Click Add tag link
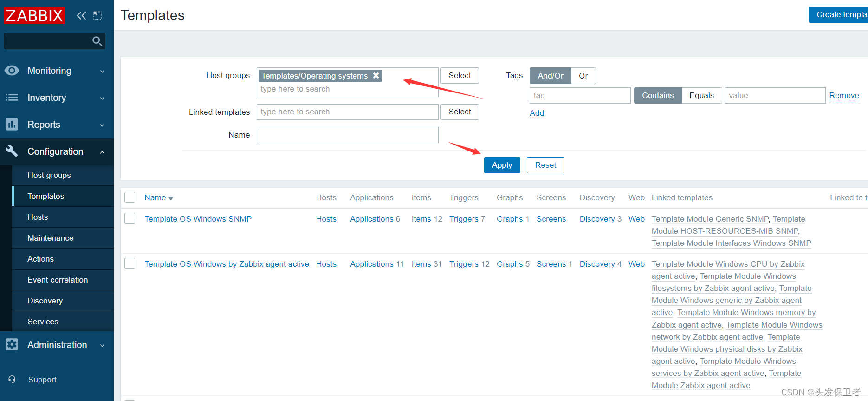868x401 pixels. coord(537,113)
